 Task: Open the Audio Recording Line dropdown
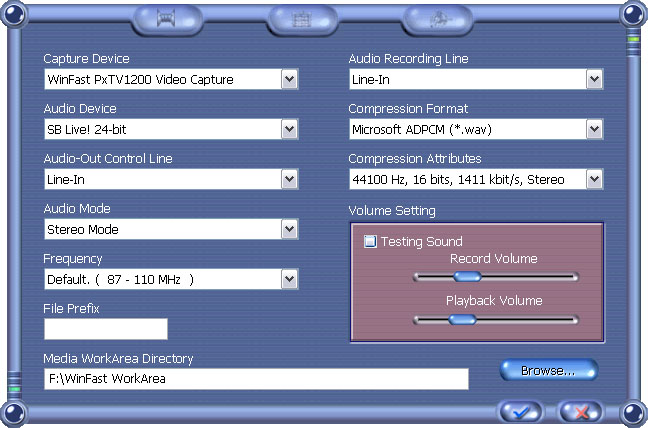click(594, 79)
